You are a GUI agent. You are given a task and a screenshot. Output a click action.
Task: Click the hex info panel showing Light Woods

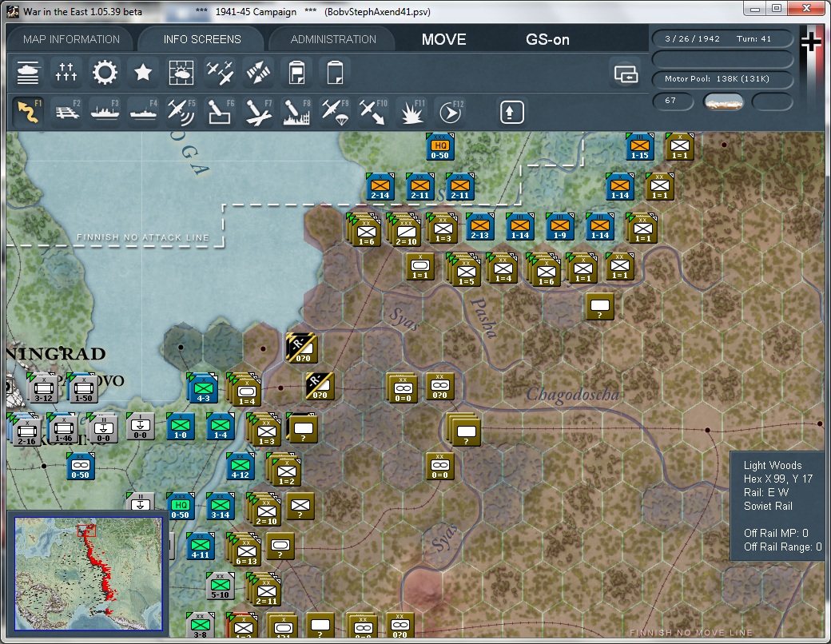click(778, 507)
